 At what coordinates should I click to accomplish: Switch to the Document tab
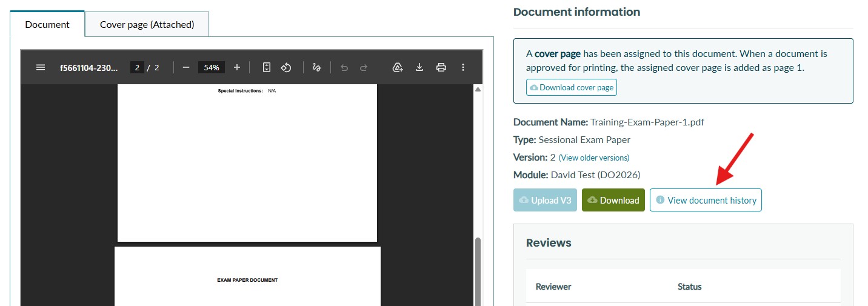47,24
